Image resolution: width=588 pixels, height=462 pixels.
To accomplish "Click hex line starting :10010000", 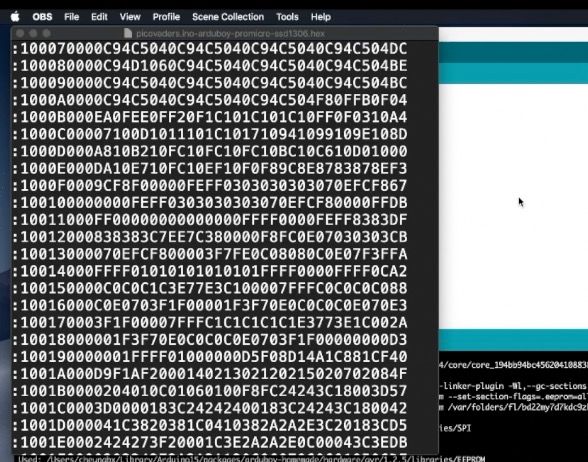I will (x=210, y=203).
